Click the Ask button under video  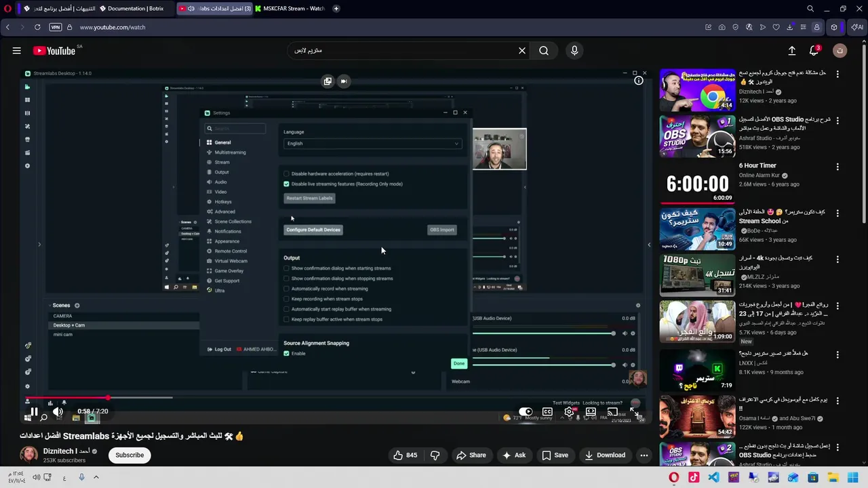(513, 455)
